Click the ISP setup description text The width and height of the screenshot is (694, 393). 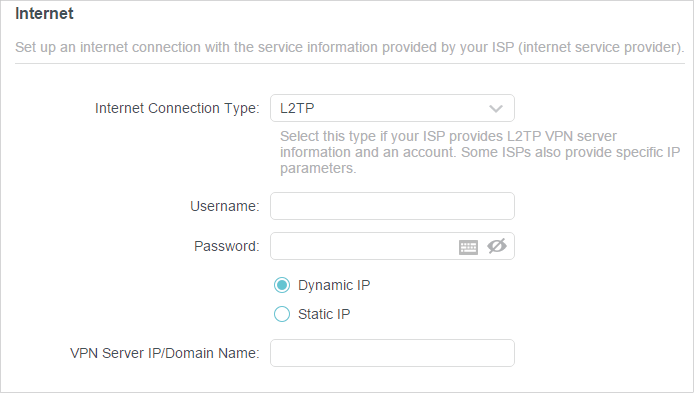tap(350, 47)
